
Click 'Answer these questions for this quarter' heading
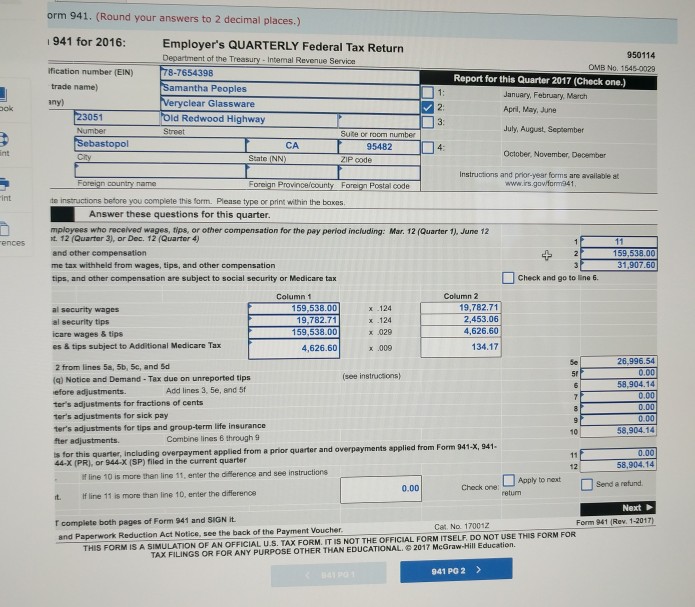[x=180, y=215]
